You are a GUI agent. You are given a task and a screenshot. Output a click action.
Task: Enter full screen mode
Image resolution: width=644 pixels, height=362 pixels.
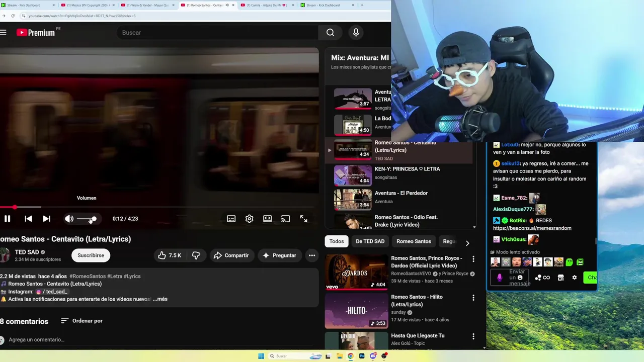[304, 219]
